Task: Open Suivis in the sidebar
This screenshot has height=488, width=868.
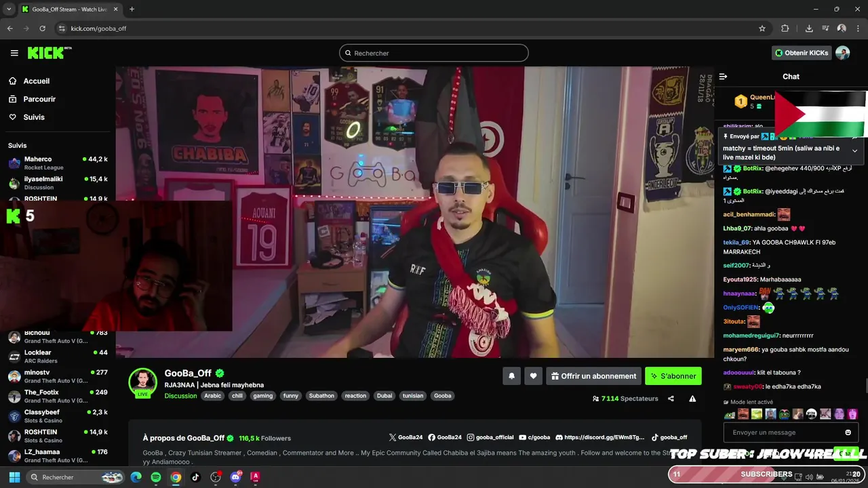Action: (x=34, y=117)
